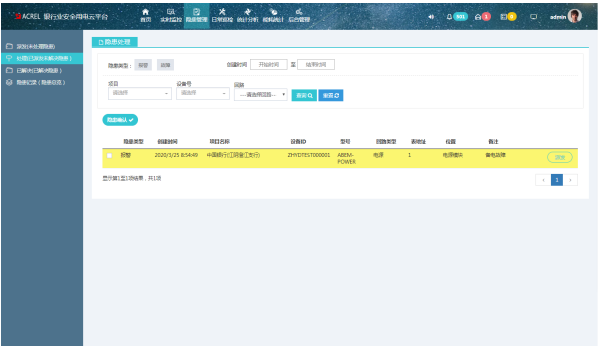Mute the alarm sound speaker icon
The height and width of the screenshot is (360, 604).
(x=431, y=17)
